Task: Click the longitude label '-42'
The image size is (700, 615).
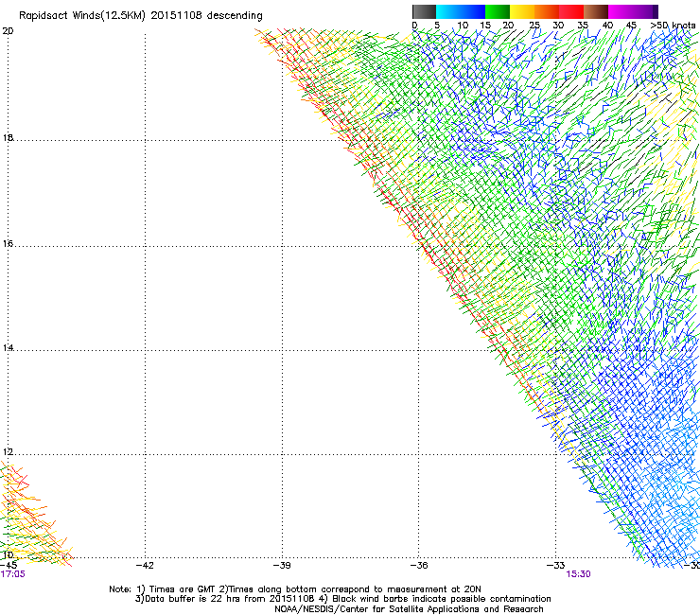Action: coord(145,566)
